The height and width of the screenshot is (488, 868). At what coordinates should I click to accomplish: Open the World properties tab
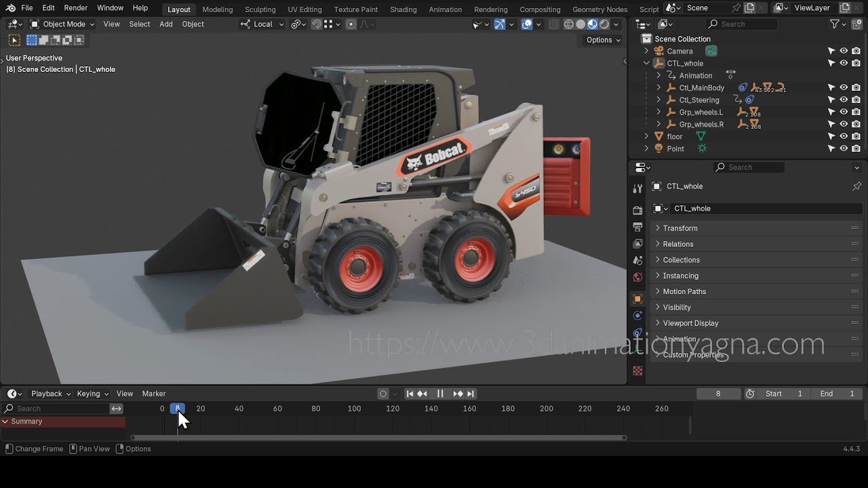click(x=637, y=277)
